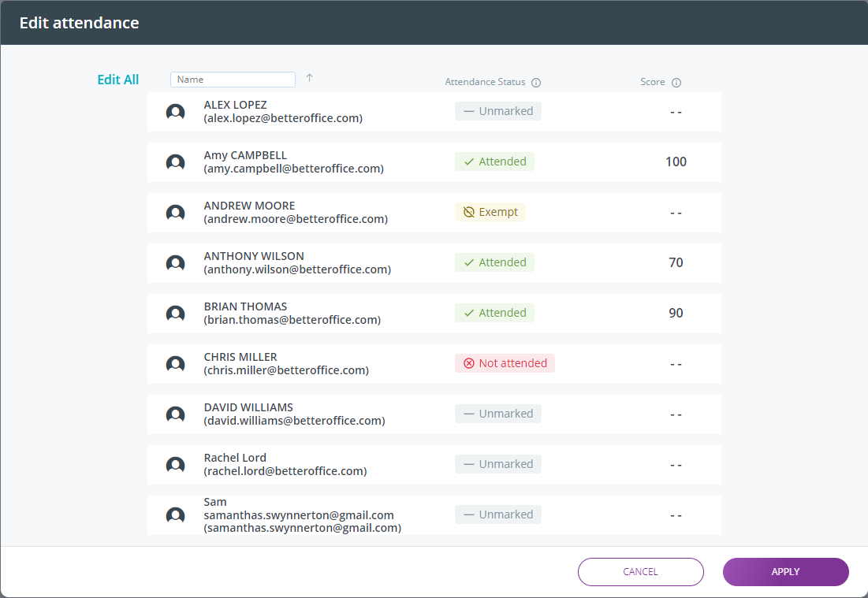Click Rachel Lord's profile avatar icon
The image size is (868, 598).
point(175,465)
